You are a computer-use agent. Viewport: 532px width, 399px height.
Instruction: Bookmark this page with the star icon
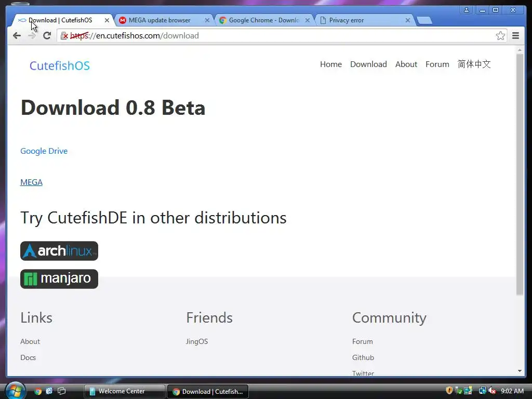pos(500,36)
